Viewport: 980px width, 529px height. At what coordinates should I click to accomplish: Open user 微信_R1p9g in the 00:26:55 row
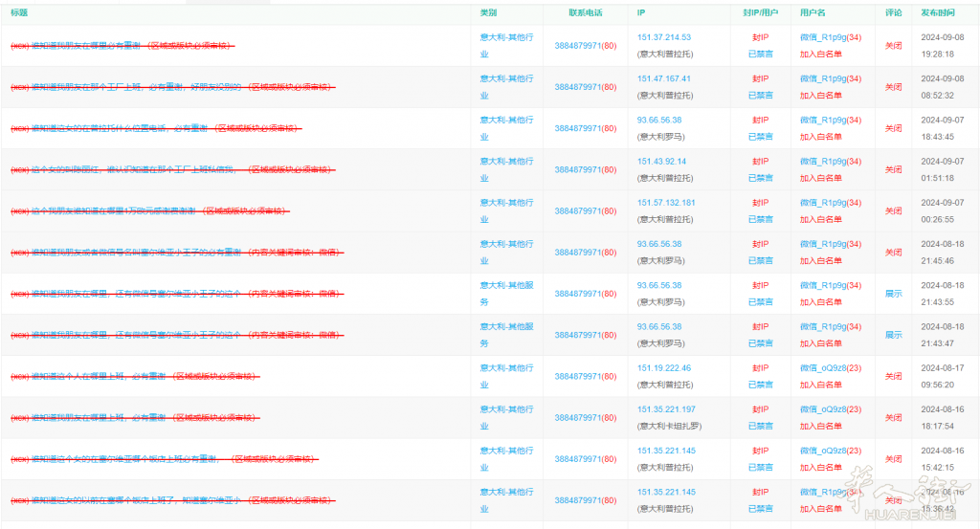[x=823, y=203]
